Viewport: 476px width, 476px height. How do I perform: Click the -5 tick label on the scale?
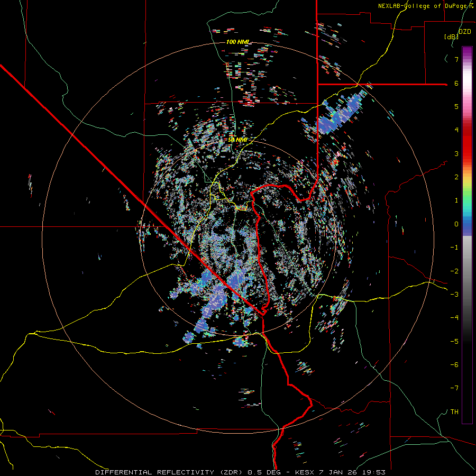click(x=454, y=342)
